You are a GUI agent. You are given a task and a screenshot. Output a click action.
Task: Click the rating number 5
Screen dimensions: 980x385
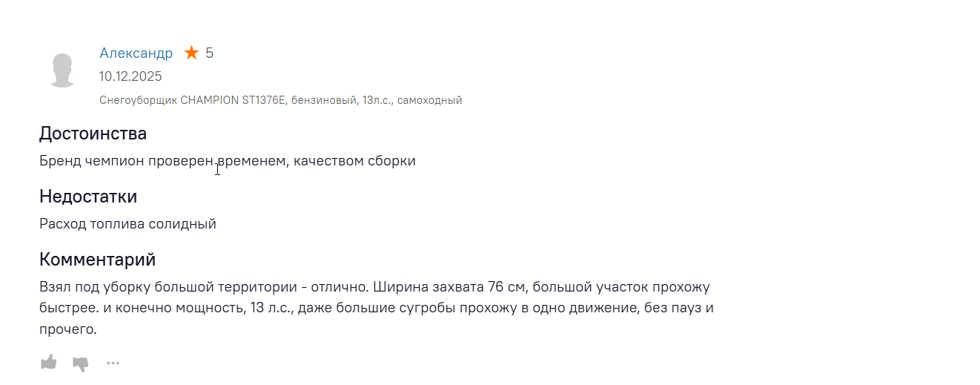[210, 53]
